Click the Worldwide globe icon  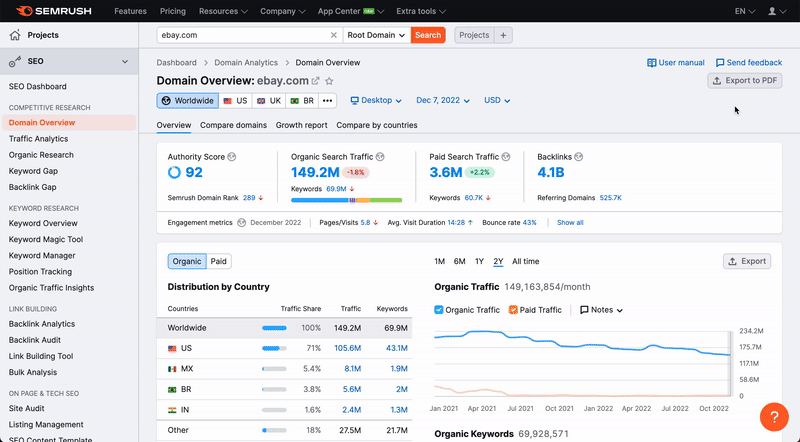click(x=166, y=101)
